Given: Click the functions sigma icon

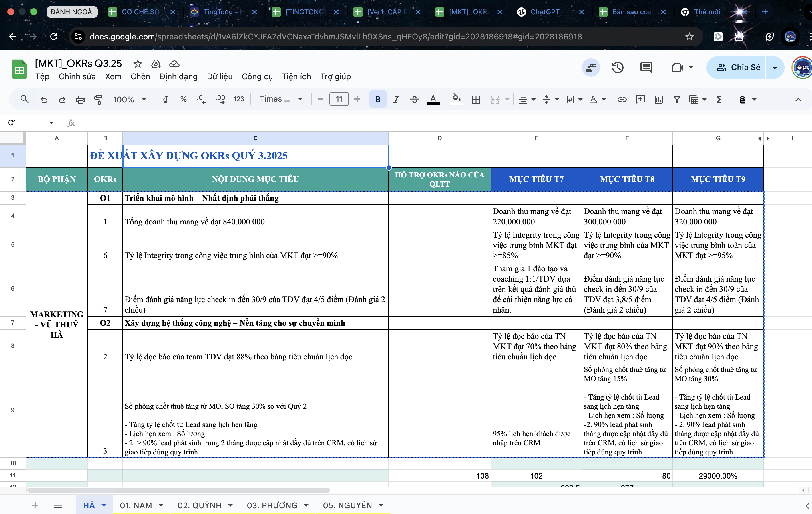Looking at the screenshot, I should pyautogui.click(x=719, y=99).
